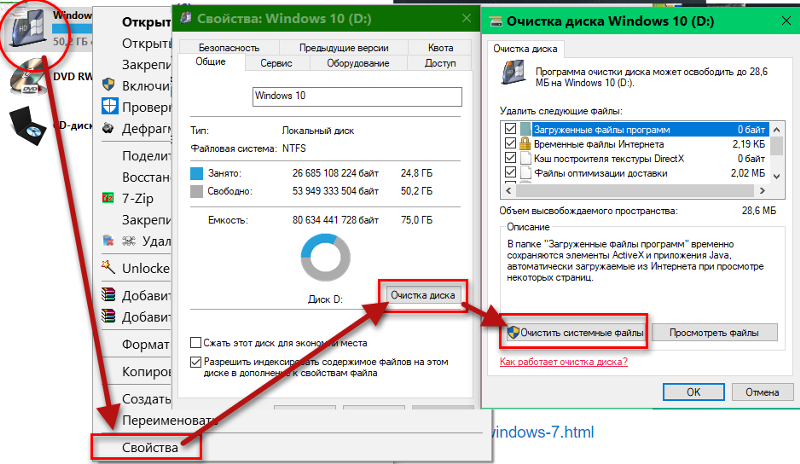Open the Сервис tab

tap(276, 63)
